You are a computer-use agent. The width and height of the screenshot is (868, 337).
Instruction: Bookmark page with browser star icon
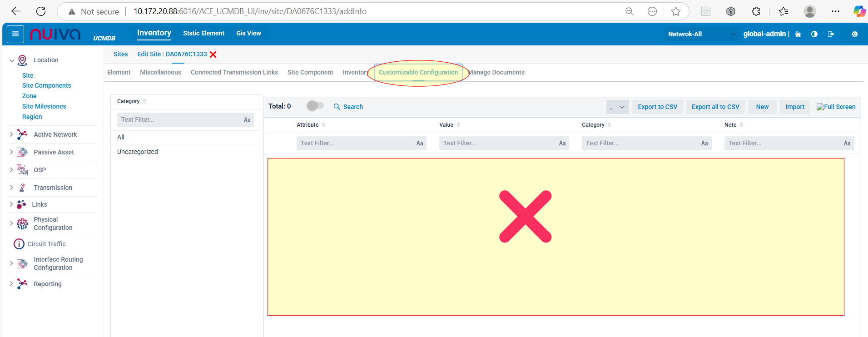coord(676,11)
